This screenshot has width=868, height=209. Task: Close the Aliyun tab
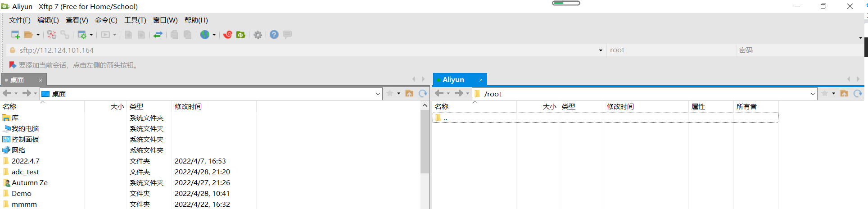(x=481, y=80)
